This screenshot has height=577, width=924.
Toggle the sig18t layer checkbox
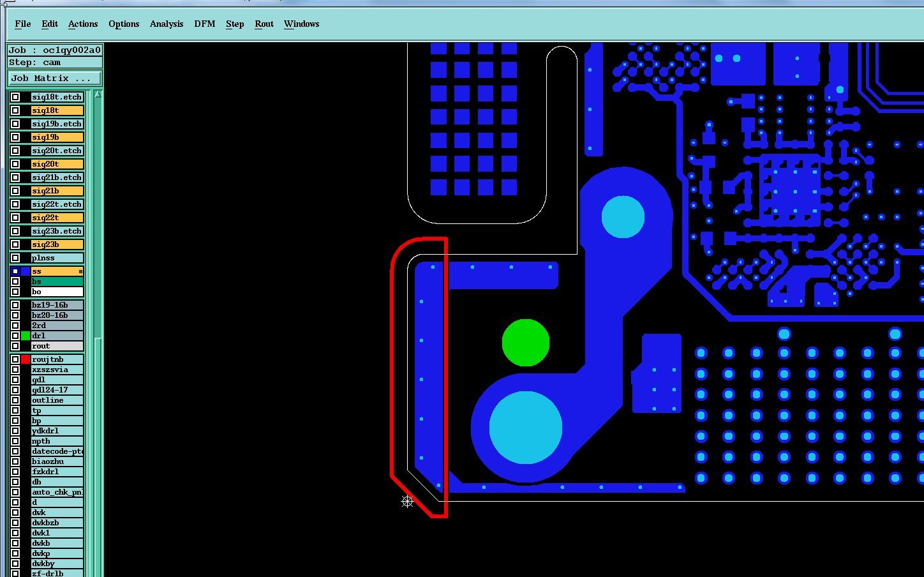tap(15, 110)
